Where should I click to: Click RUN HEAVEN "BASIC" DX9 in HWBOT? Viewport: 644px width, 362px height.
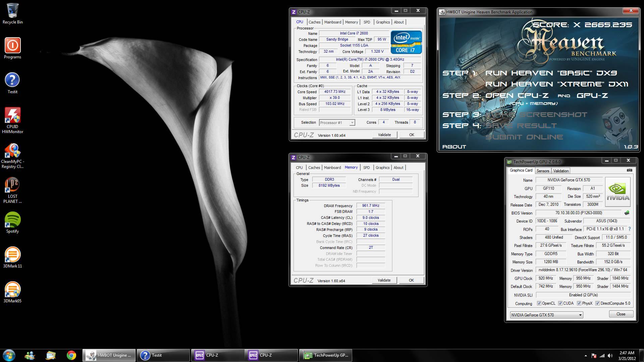coord(551,73)
